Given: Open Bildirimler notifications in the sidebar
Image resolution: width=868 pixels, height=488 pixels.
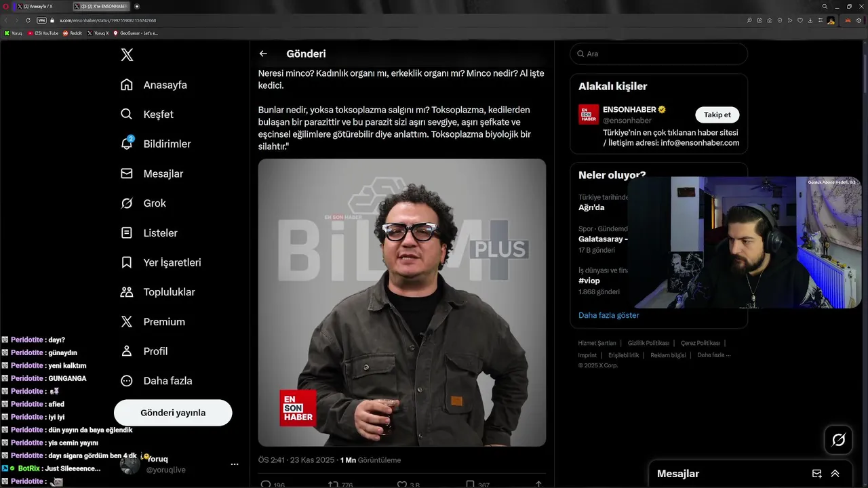Looking at the screenshot, I should tap(155, 144).
